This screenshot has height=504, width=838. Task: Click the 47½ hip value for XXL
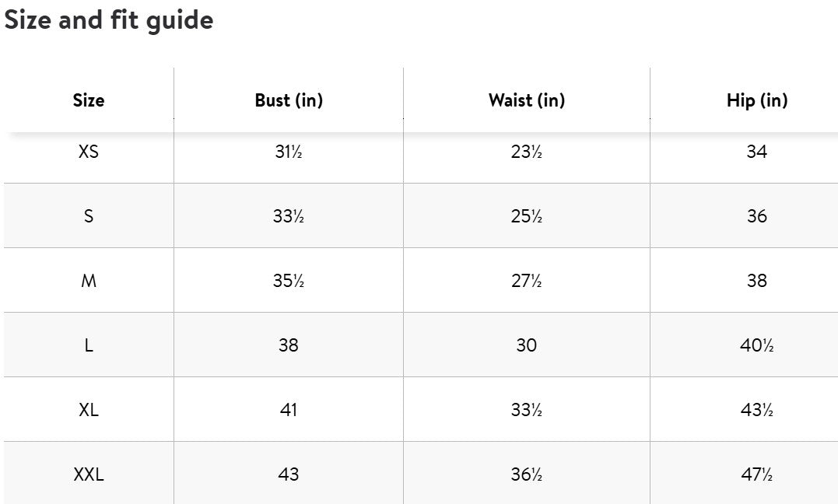(757, 474)
